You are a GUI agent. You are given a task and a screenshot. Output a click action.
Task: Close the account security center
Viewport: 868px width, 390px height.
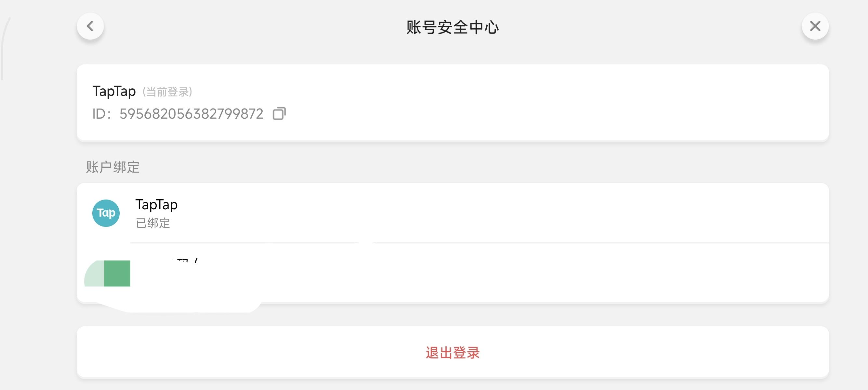point(815,26)
